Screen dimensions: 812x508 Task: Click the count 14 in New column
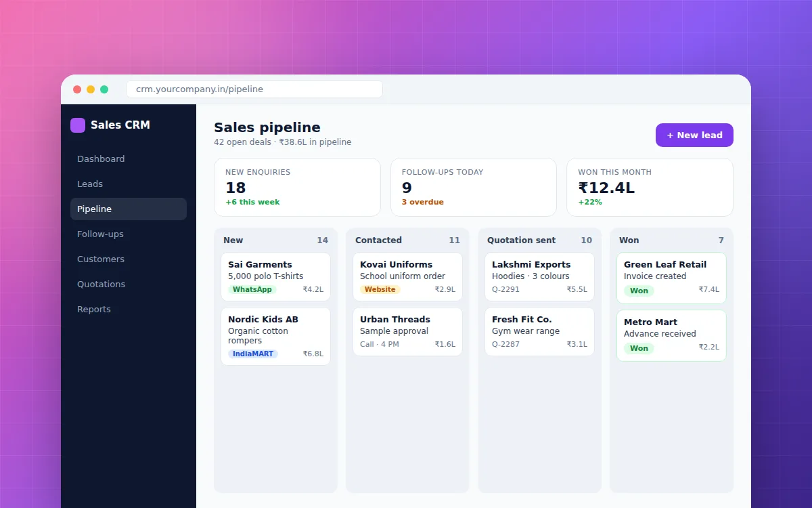click(x=322, y=240)
